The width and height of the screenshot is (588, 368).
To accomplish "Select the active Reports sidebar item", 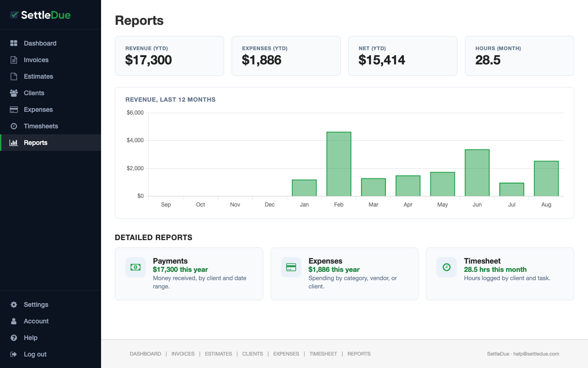I will pos(51,143).
